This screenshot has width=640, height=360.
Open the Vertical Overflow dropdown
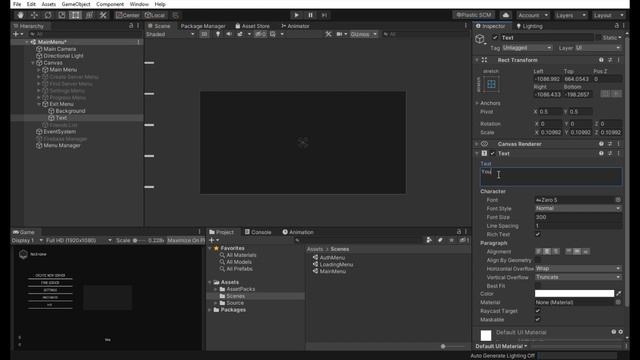[578, 277]
